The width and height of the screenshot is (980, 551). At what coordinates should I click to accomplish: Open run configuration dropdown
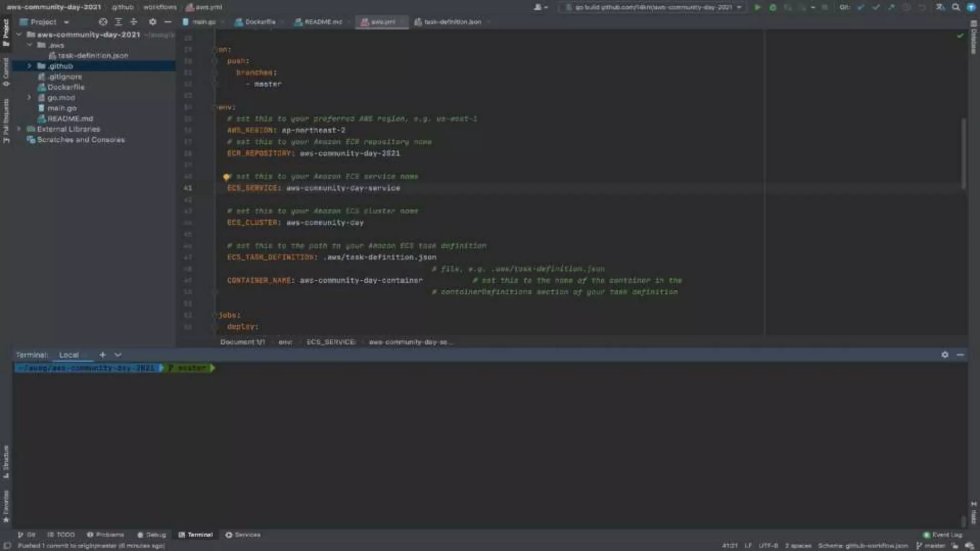pyautogui.click(x=654, y=7)
